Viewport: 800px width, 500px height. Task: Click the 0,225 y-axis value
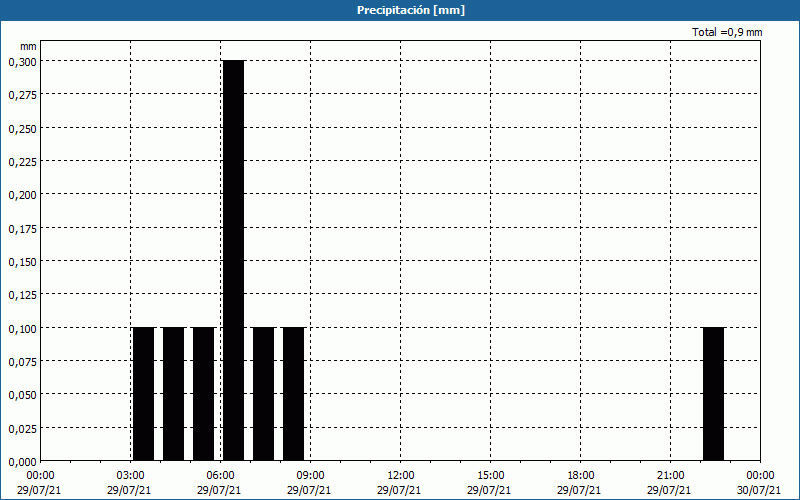(x=22, y=162)
